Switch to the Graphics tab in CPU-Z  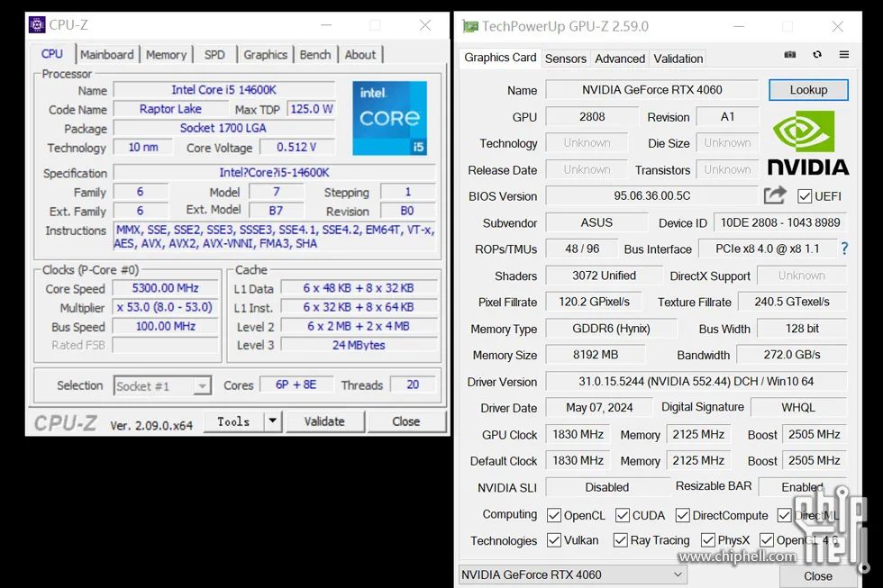point(265,55)
